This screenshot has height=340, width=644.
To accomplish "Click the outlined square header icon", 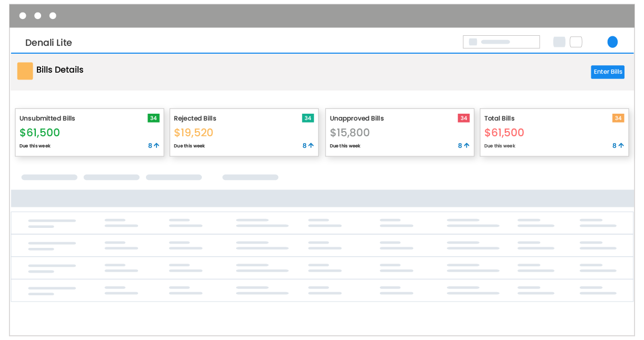I will (x=576, y=42).
